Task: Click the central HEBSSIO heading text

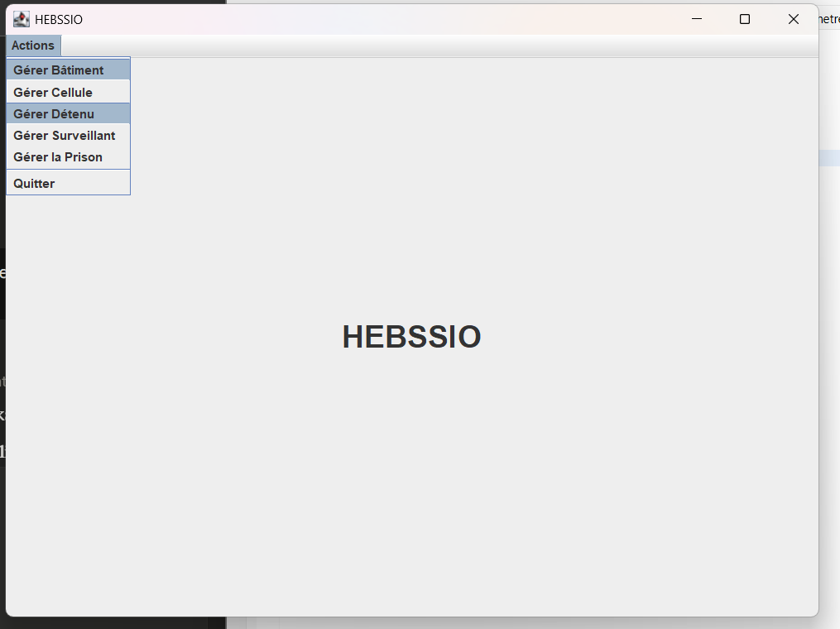Action: (x=411, y=336)
